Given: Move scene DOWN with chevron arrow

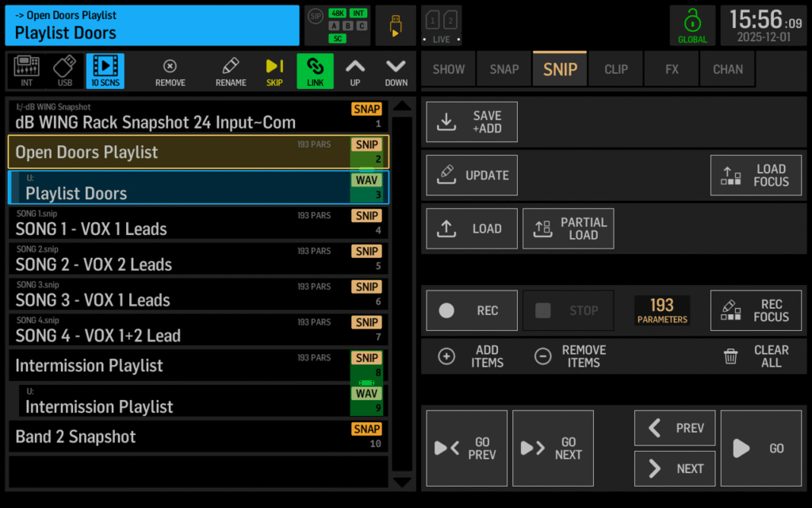Looking at the screenshot, I should pos(396,71).
